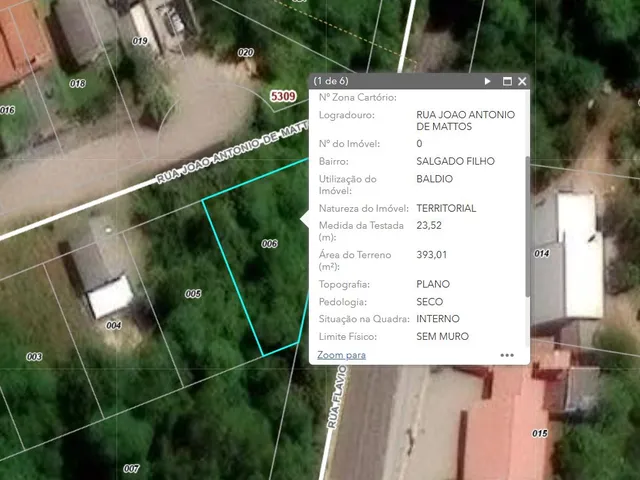Click the 'Nº Zona Cartório:' field label

358,97
